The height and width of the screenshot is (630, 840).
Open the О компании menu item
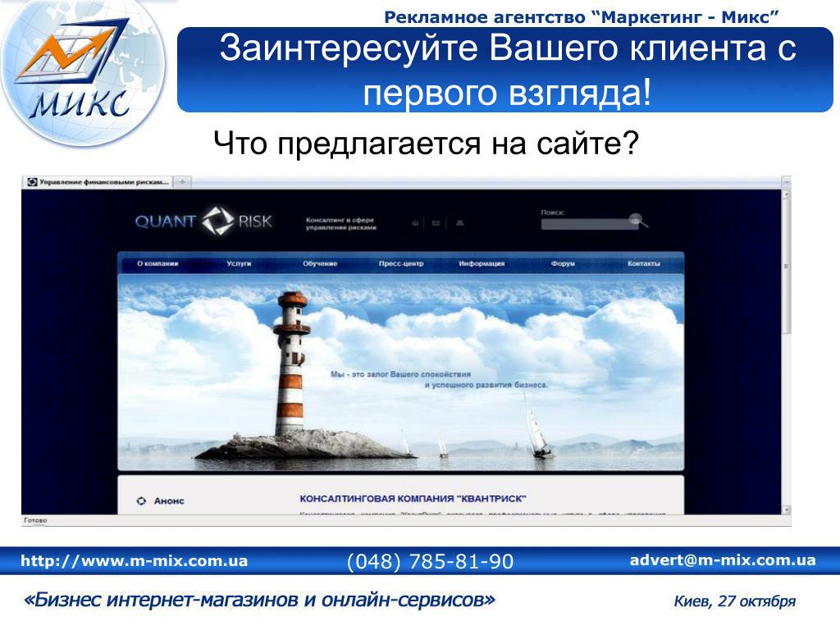pos(157,263)
